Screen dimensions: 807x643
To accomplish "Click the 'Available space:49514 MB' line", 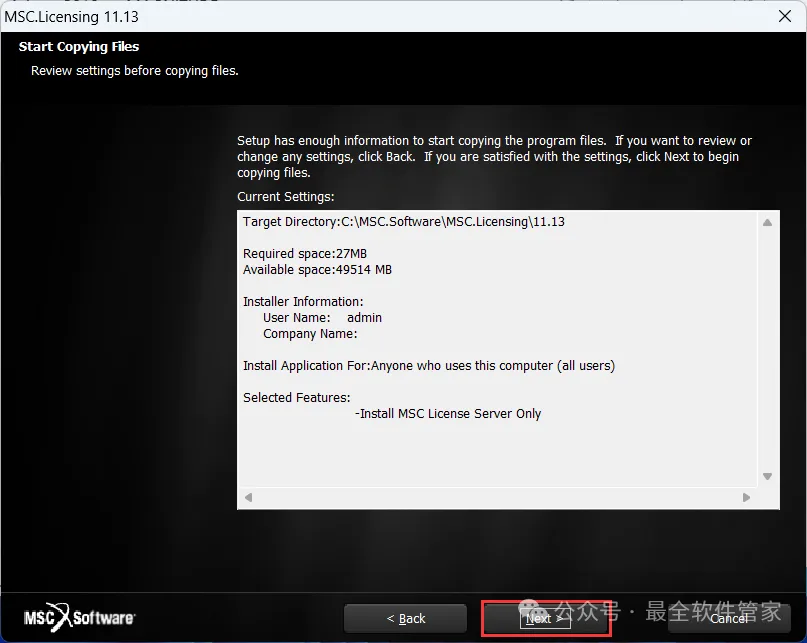I will (317, 270).
